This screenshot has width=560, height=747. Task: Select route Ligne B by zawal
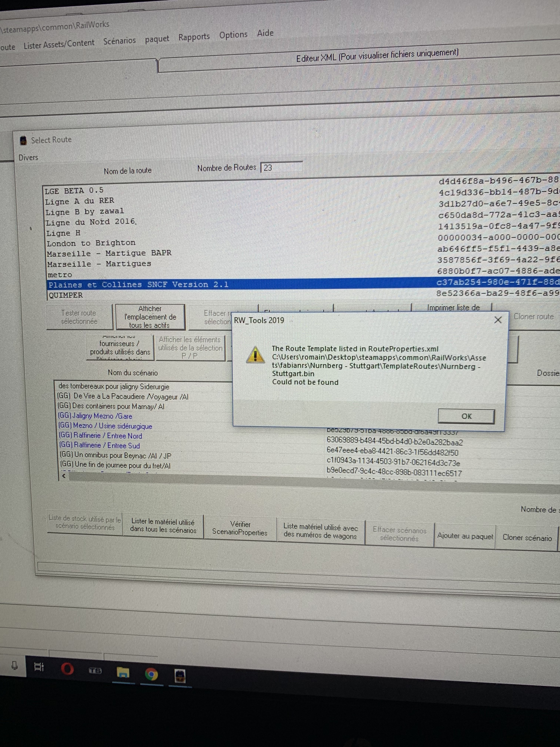point(85,211)
